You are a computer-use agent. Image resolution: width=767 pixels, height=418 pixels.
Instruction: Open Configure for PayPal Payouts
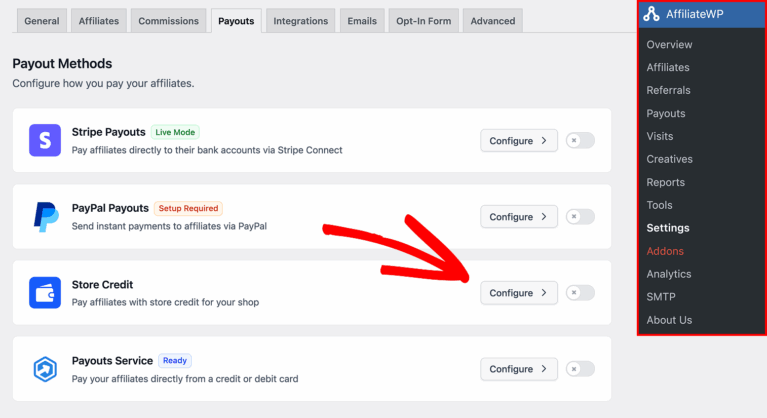click(x=519, y=217)
